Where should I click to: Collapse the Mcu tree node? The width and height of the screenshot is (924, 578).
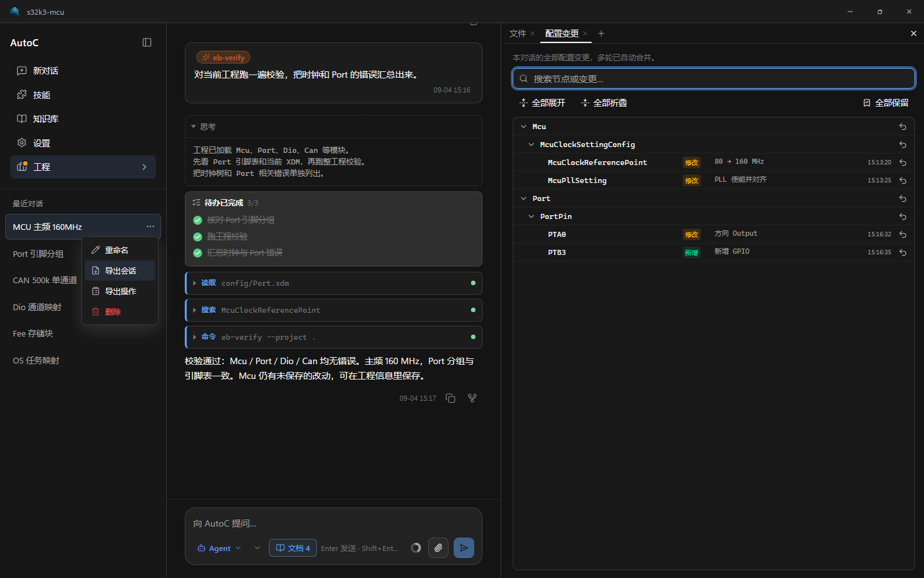524,127
